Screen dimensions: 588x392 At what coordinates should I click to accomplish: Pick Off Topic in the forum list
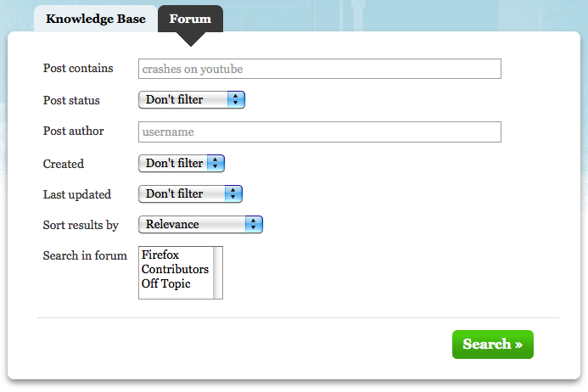point(166,283)
